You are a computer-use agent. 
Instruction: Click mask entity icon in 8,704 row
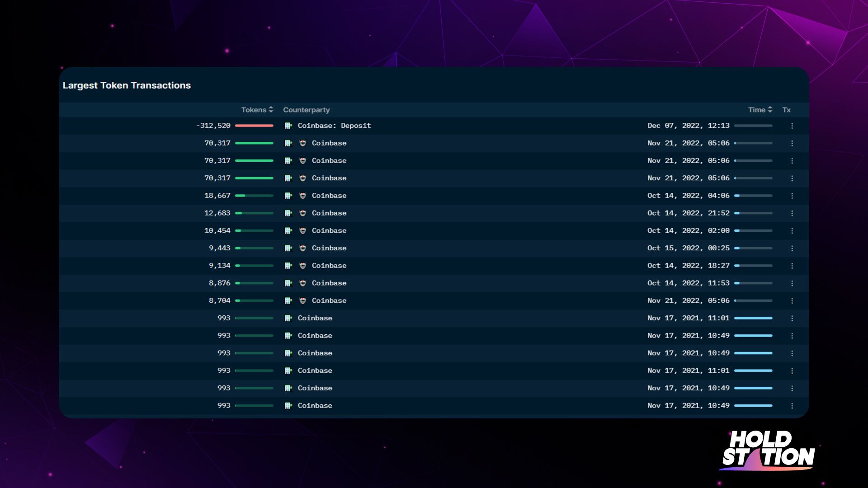click(303, 301)
